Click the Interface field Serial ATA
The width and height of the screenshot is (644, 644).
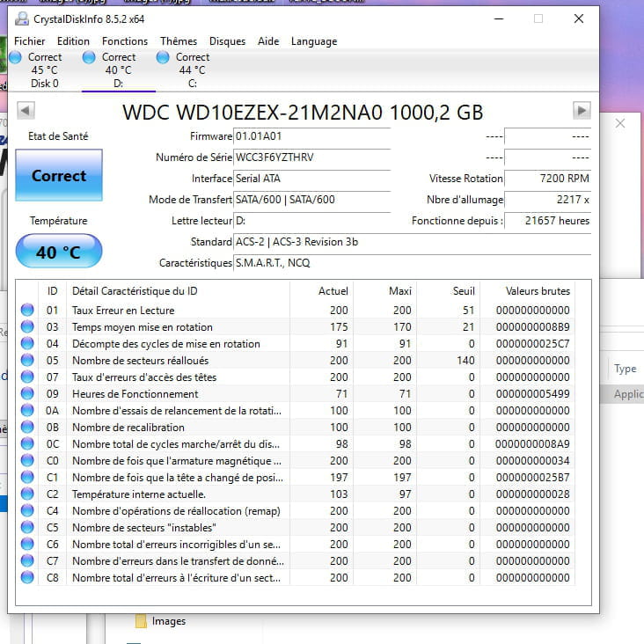coord(311,179)
